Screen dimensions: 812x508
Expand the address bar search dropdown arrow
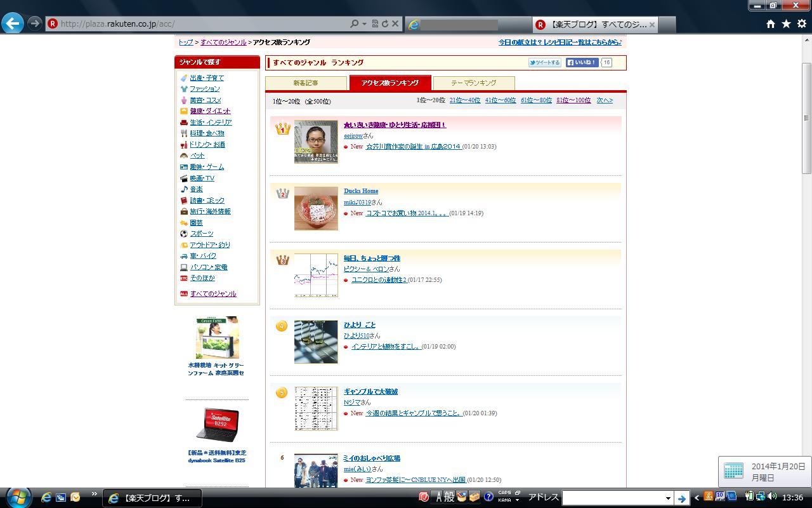tap(364, 24)
